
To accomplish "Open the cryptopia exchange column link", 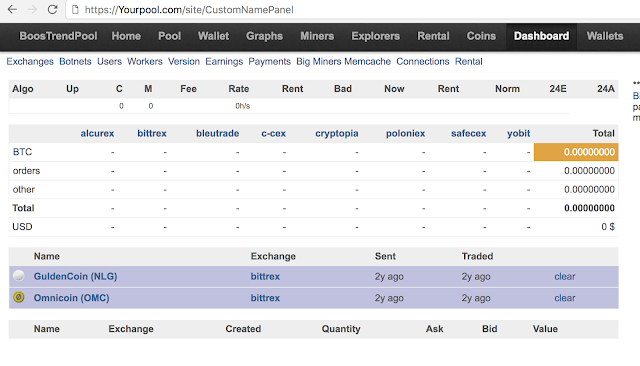I will coord(337,133).
